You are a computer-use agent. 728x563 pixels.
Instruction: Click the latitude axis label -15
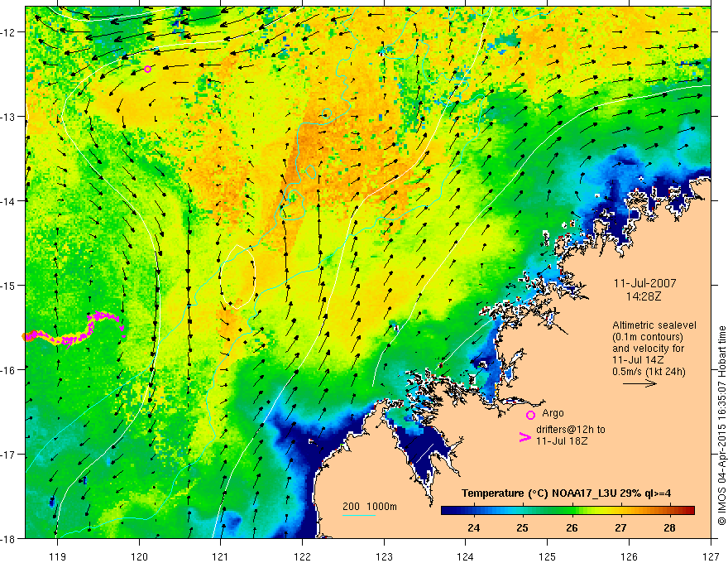pyautogui.click(x=10, y=285)
